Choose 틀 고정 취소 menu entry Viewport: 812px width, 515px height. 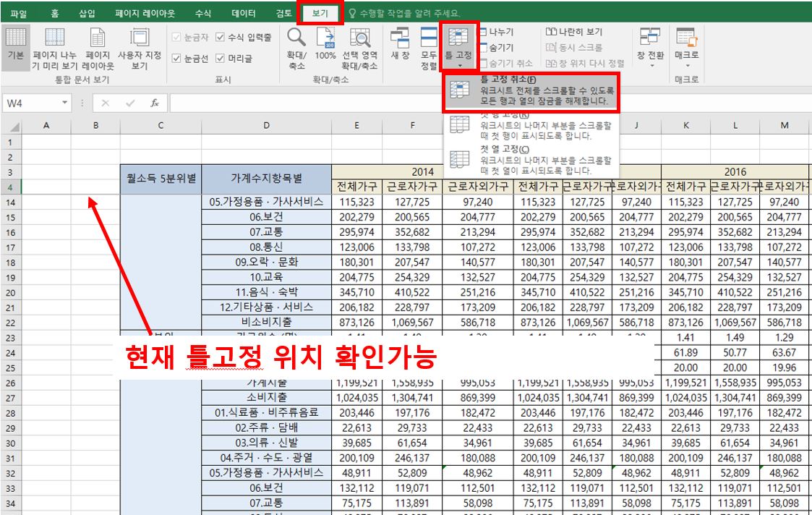pos(531,90)
